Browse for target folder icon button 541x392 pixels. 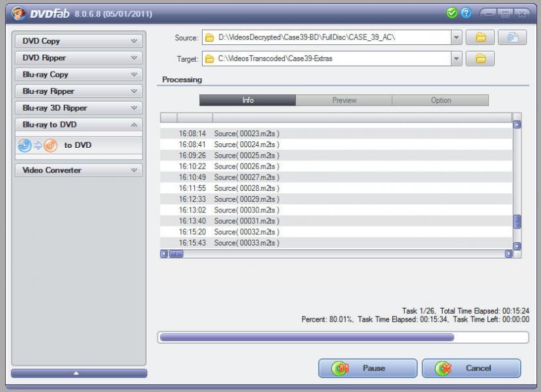coord(480,59)
